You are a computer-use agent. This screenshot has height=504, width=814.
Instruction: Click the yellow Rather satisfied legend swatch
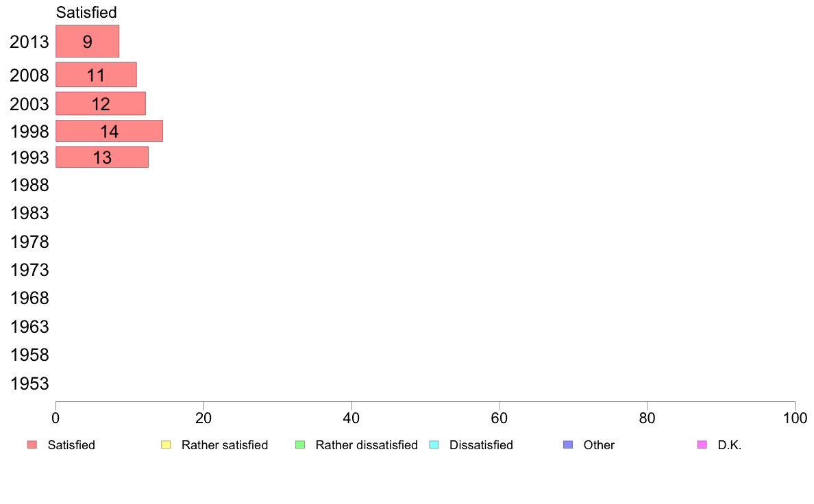166,445
